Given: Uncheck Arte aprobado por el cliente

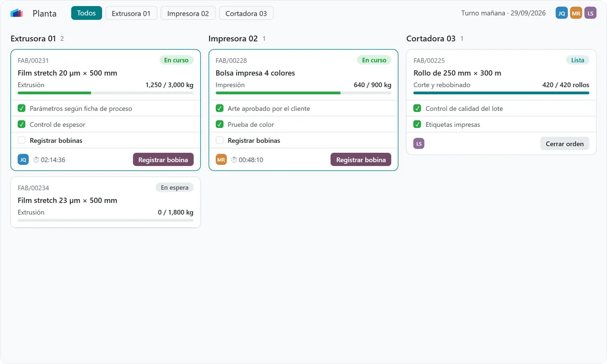Looking at the screenshot, I should (220, 108).
